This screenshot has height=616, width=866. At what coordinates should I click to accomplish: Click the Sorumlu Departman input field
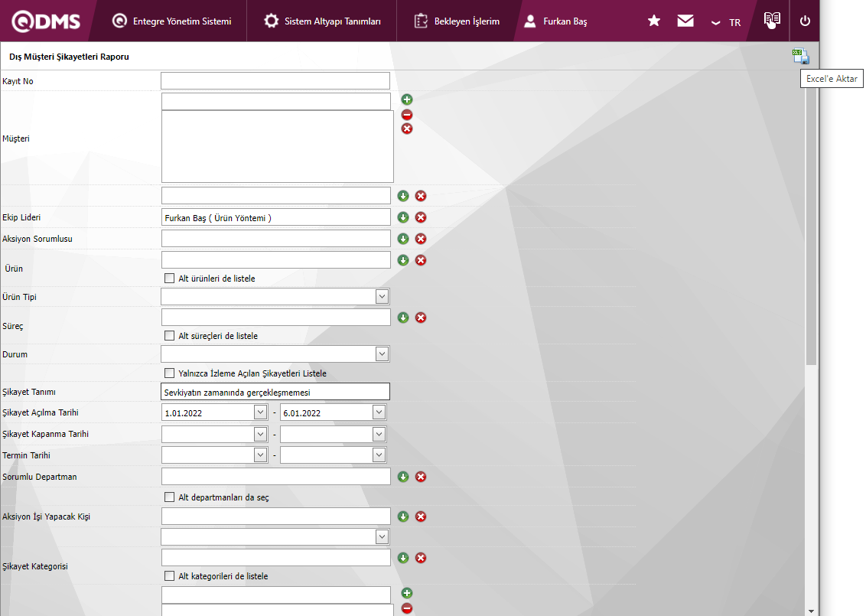point(276,476)
